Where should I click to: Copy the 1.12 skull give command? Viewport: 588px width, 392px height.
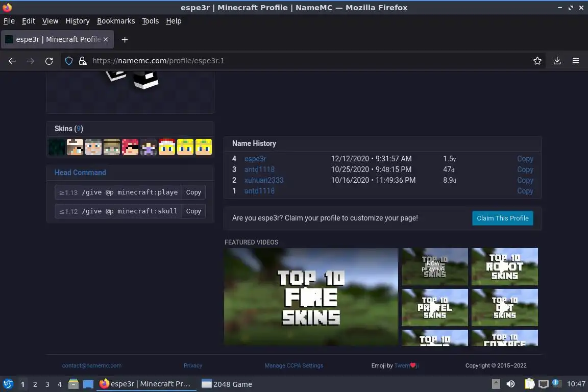(193, 211)
